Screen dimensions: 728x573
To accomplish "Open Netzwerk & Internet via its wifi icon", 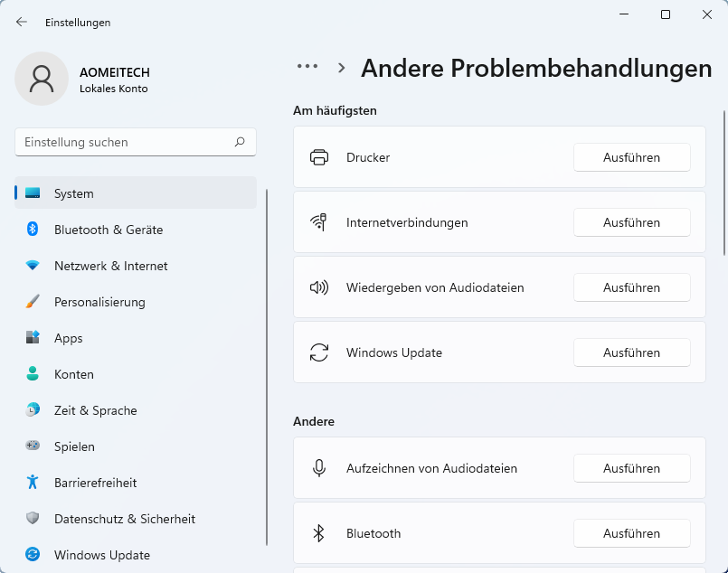I will tap(33, 266).
